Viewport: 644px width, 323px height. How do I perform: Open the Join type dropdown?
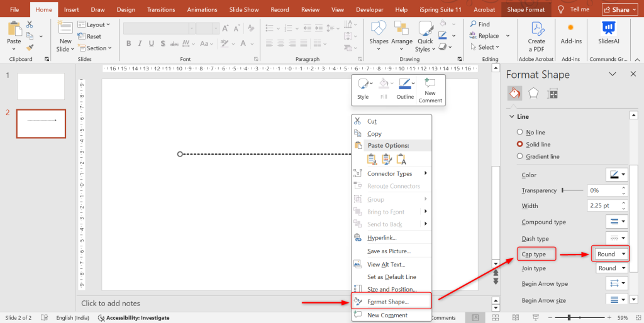point(611,268)
